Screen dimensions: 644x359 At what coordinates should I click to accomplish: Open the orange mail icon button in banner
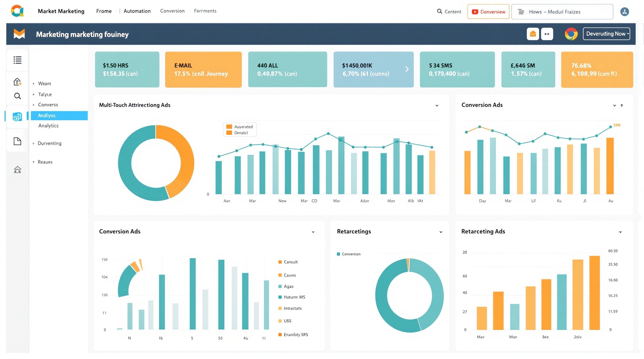pos(533,34)
